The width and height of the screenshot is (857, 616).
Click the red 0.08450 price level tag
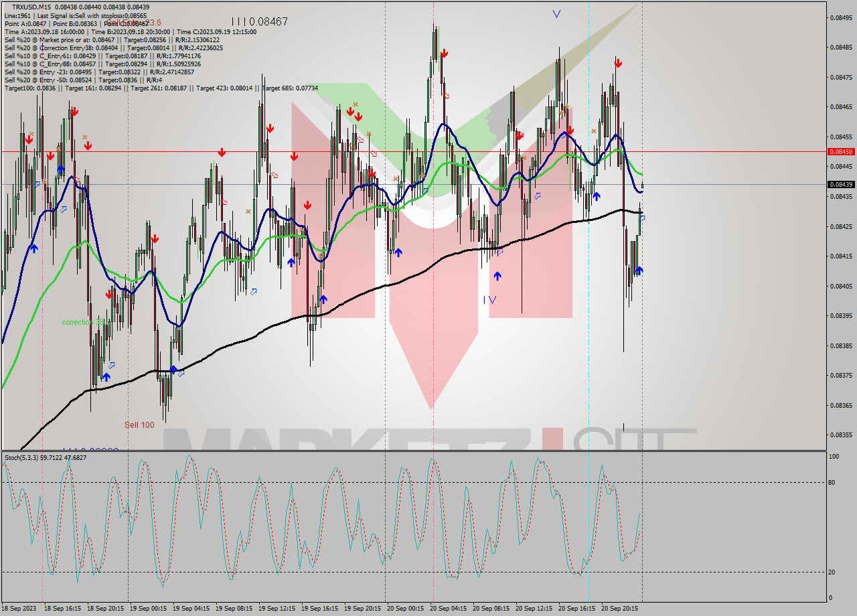tap(841, 151)
